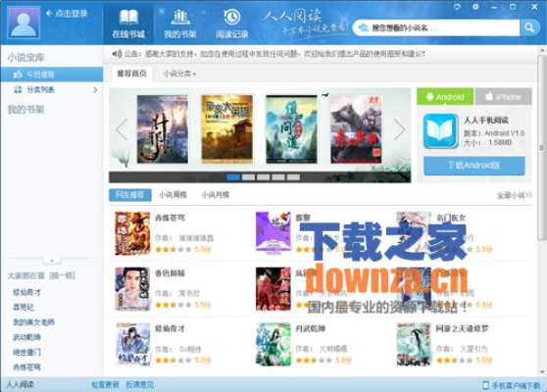Click the user avatar icon

(24, 23)
